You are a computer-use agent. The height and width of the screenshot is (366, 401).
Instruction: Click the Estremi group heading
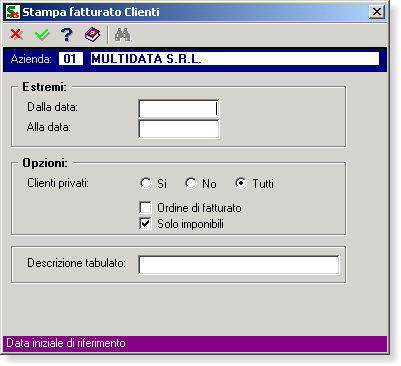coord(44,87)
